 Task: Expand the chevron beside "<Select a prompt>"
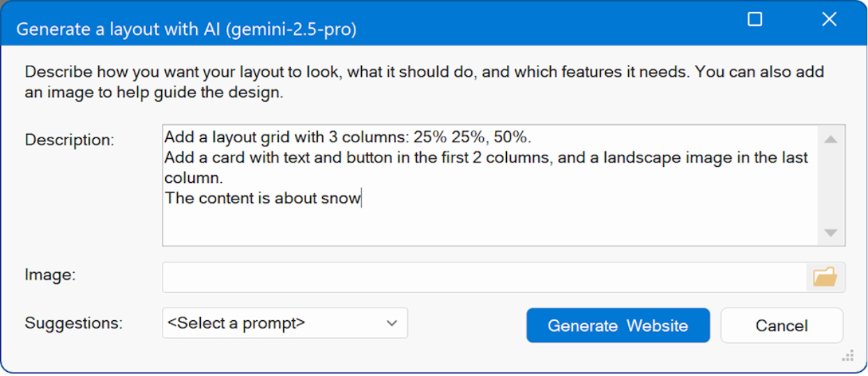click(x=392, y=324)
